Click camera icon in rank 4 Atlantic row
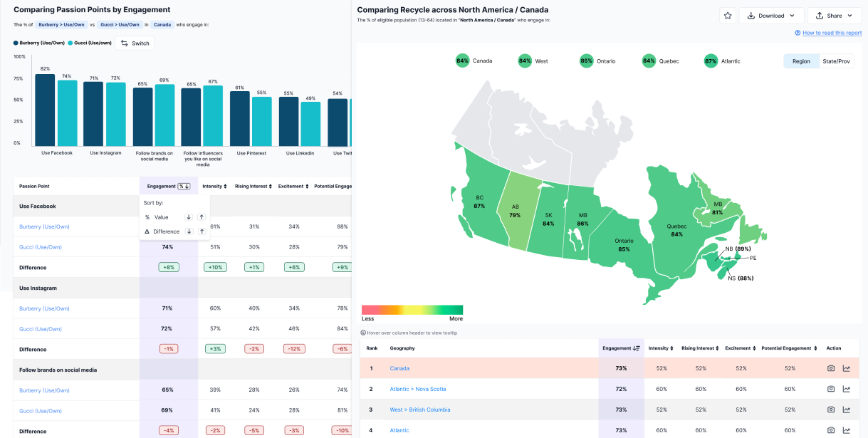The width and height of the screenshot is (868, 438). (831, 430)
